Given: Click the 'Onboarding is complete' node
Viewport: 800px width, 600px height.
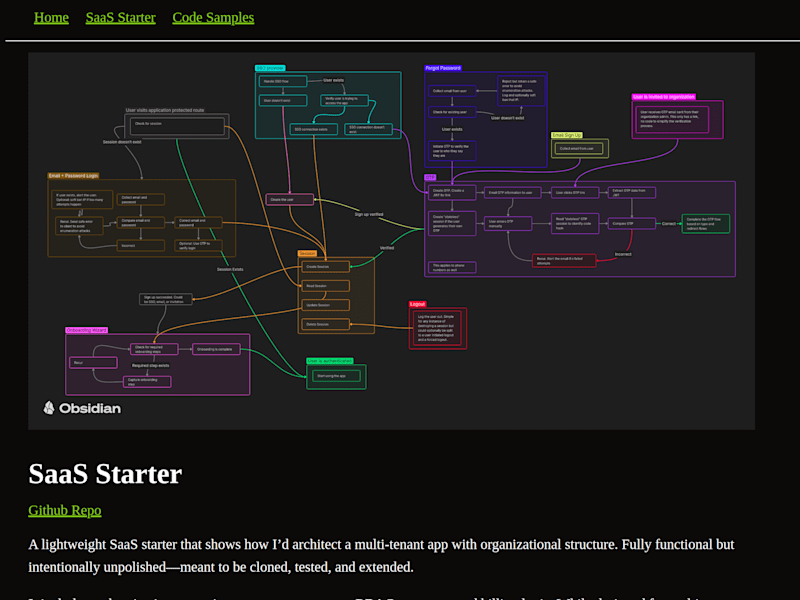Looking at the screenshot, I should (x=216, y=349).
